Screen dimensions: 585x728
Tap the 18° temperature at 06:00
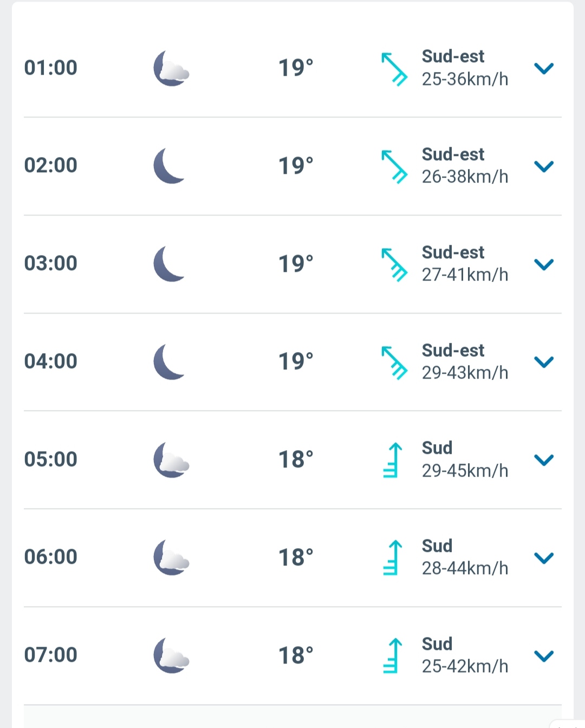[296, 557]
